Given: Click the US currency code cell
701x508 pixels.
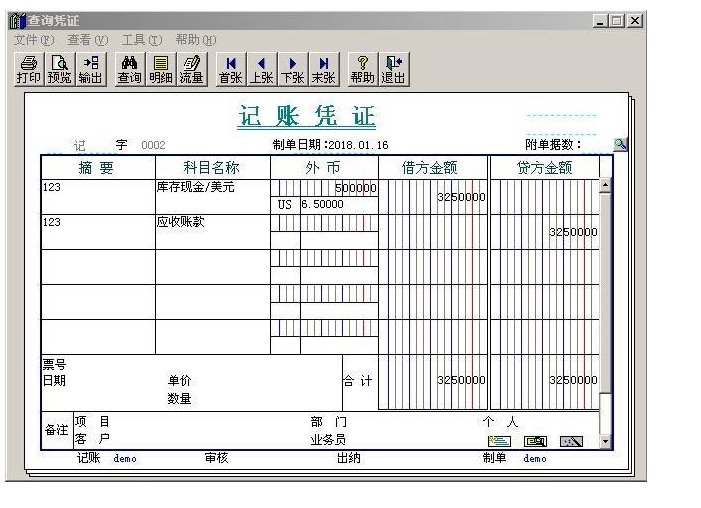Looking at the screenshot, I should click(285, 205).
